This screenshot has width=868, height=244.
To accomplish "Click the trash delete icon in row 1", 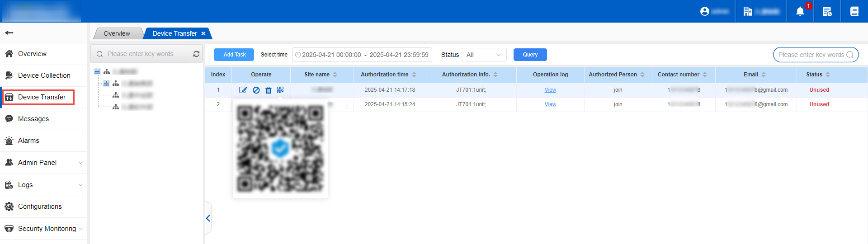I will (x=268, y=90).
